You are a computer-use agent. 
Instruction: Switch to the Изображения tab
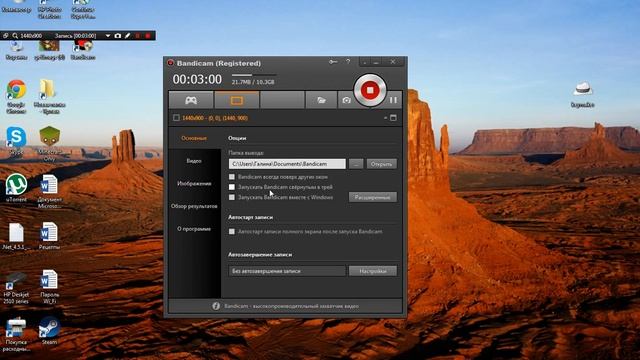(194, 184)
